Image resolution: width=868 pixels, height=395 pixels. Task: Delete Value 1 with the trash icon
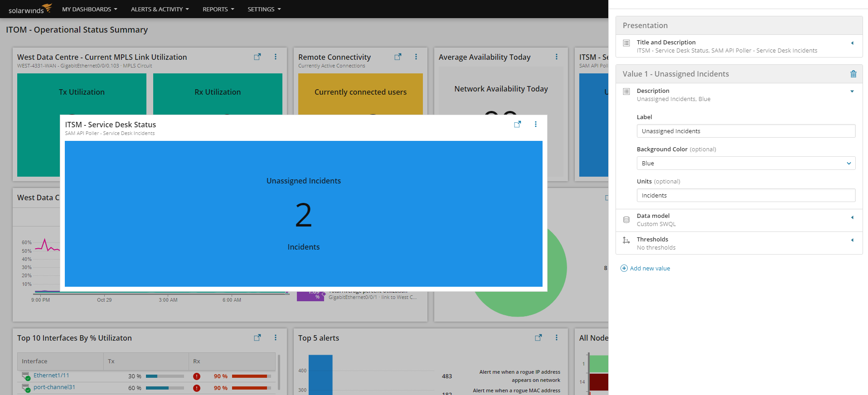click(x=853, y=74)
